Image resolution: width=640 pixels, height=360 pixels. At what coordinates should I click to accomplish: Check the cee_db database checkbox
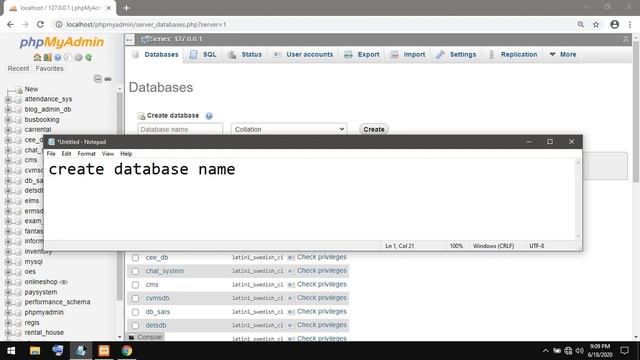136,258
